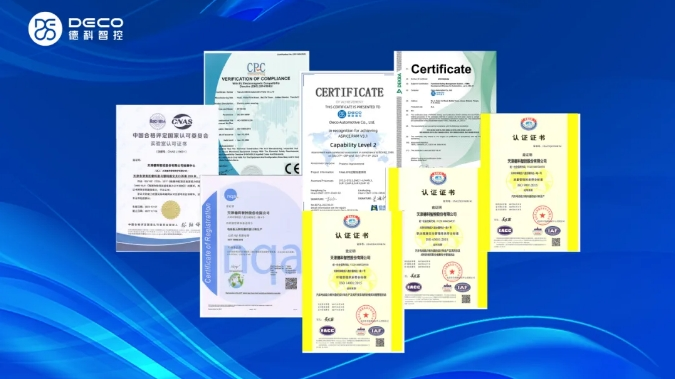Click the QR code on the middle yellow certificate

[466, 298]
